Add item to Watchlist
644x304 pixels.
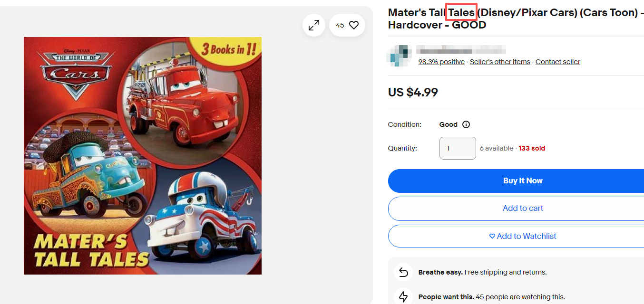pyautogui.click(x=522, y=236)
